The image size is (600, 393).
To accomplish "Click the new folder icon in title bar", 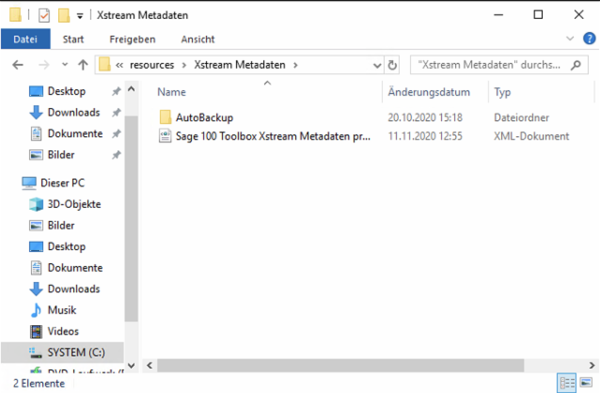I will [x=64, y=15].
